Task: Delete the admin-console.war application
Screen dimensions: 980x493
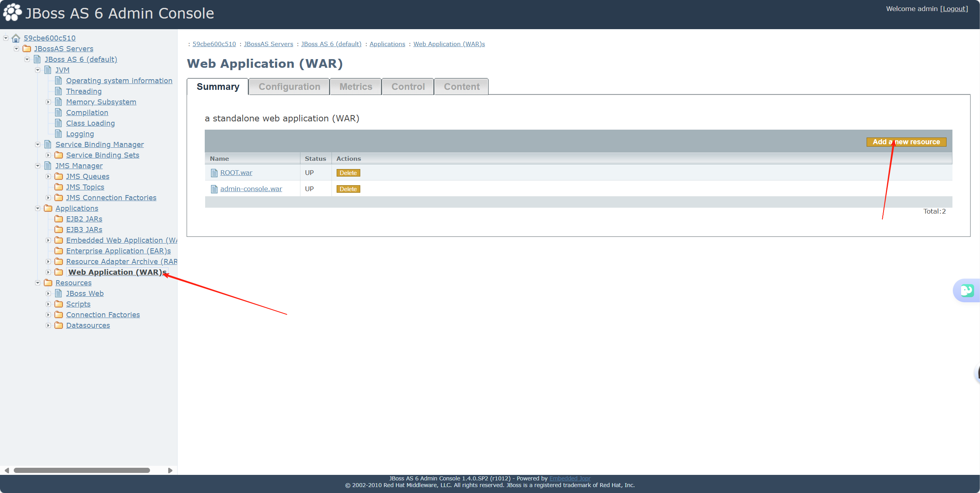Action: [x=348, y=189]
